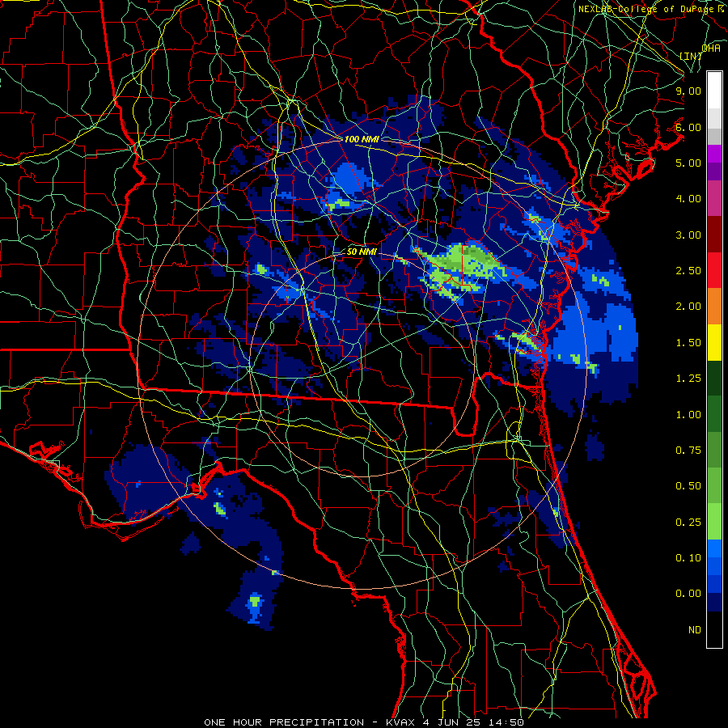Click the 0.75 legend value
The width and height of the screenshot is (728, 728).
pos(688,451)
